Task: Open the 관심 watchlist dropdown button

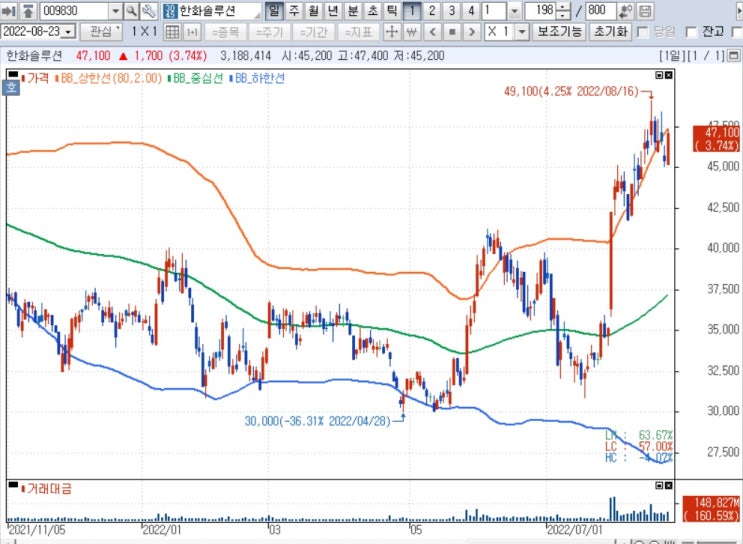Action: tap(101, 32)
